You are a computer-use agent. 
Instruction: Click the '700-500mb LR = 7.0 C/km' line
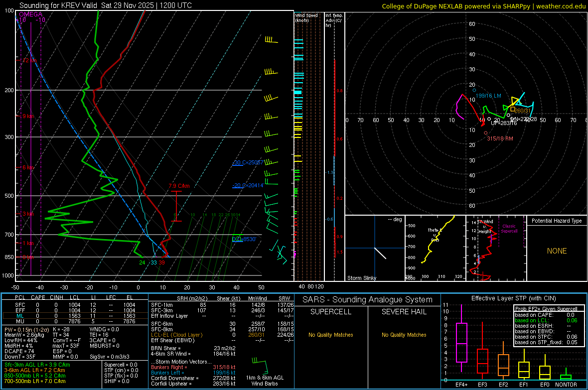coord(35,381)
